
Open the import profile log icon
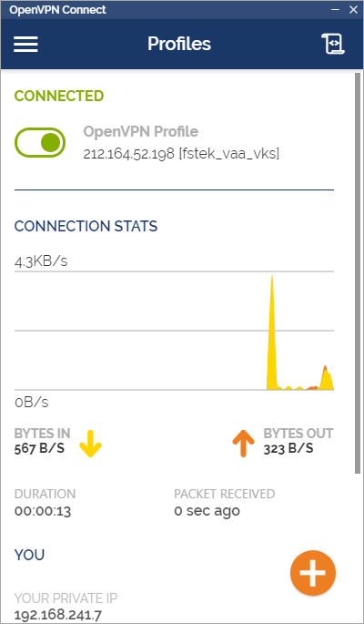pyautogui.click(x=333, y=44)
